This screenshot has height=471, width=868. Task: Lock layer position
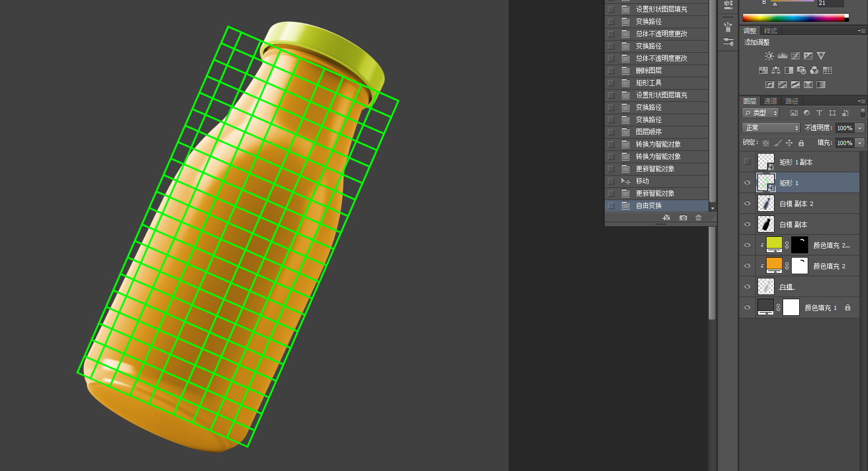(x=790, y=143)
